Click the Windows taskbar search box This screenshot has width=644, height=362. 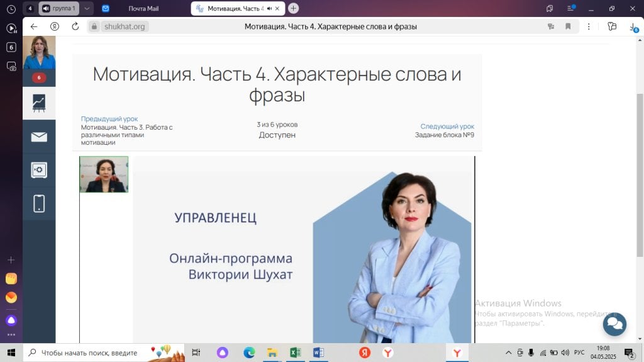click(x=105, y=353)
